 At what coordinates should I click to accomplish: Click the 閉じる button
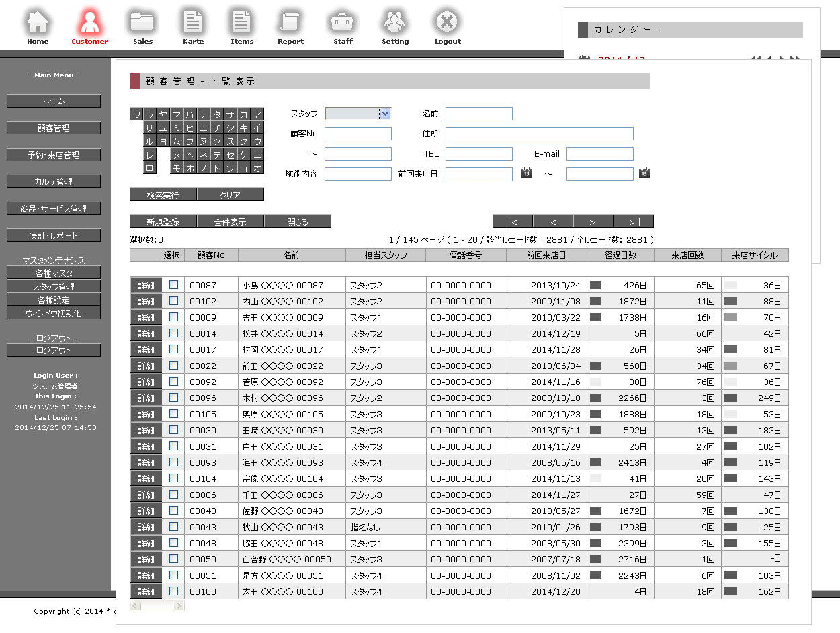tap(298, 221)
